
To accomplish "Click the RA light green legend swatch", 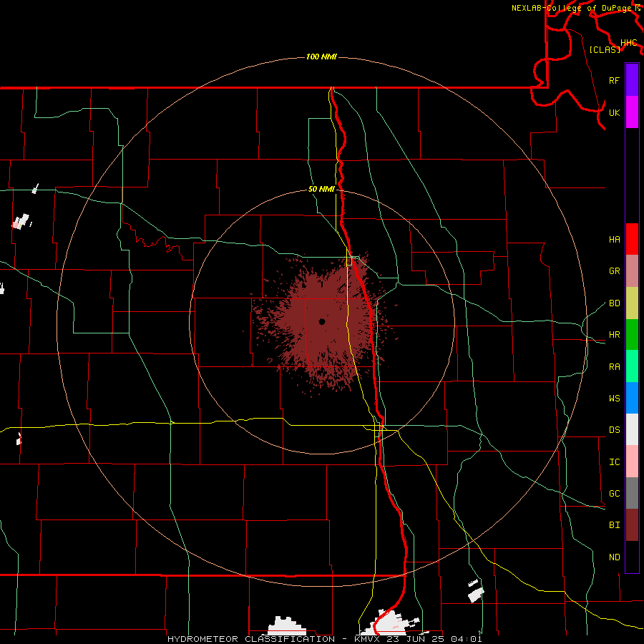I will [x=632, y=366].
